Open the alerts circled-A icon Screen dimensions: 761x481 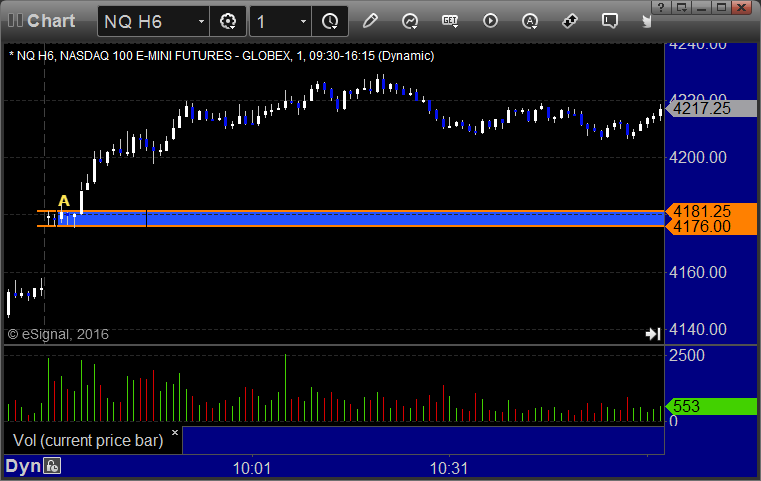(530, 21)
